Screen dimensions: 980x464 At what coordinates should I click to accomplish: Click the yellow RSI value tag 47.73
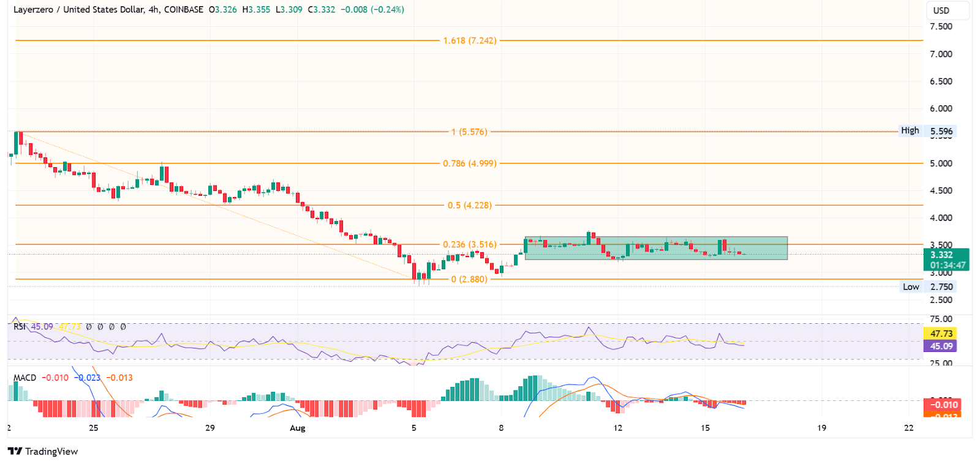click(941, 334)
